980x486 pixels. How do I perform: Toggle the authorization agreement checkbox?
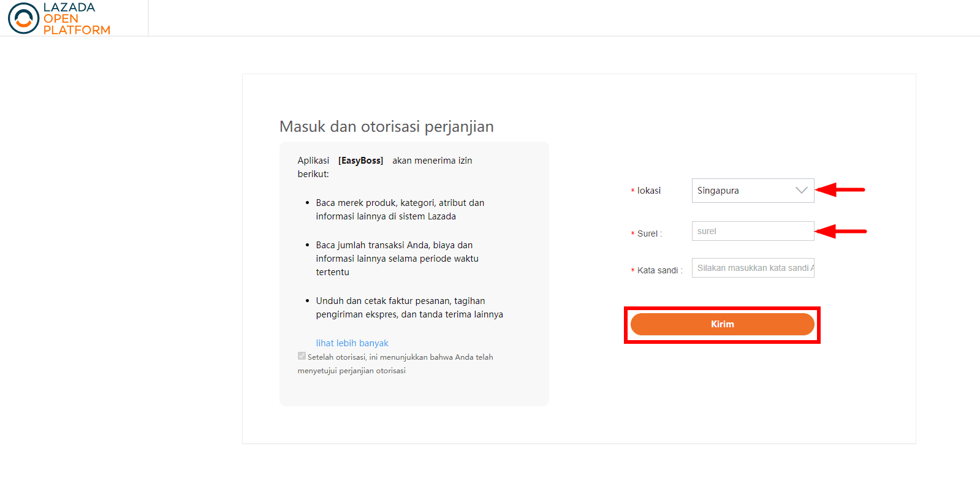point(302,356)
